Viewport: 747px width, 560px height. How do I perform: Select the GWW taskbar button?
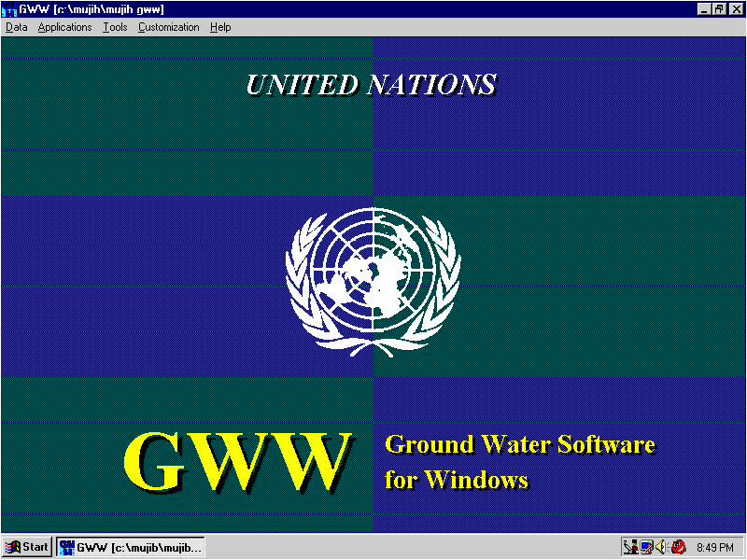tap(131, 547)
